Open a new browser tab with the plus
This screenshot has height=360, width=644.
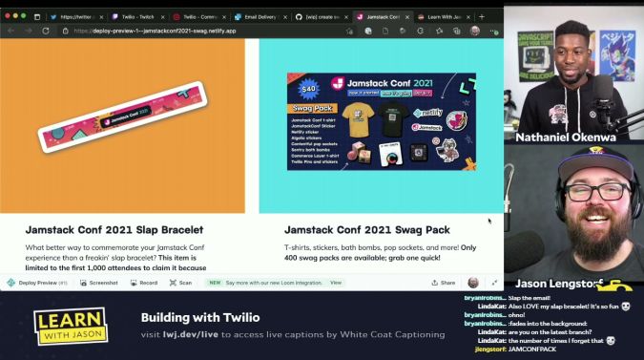[x=482, y=17]
